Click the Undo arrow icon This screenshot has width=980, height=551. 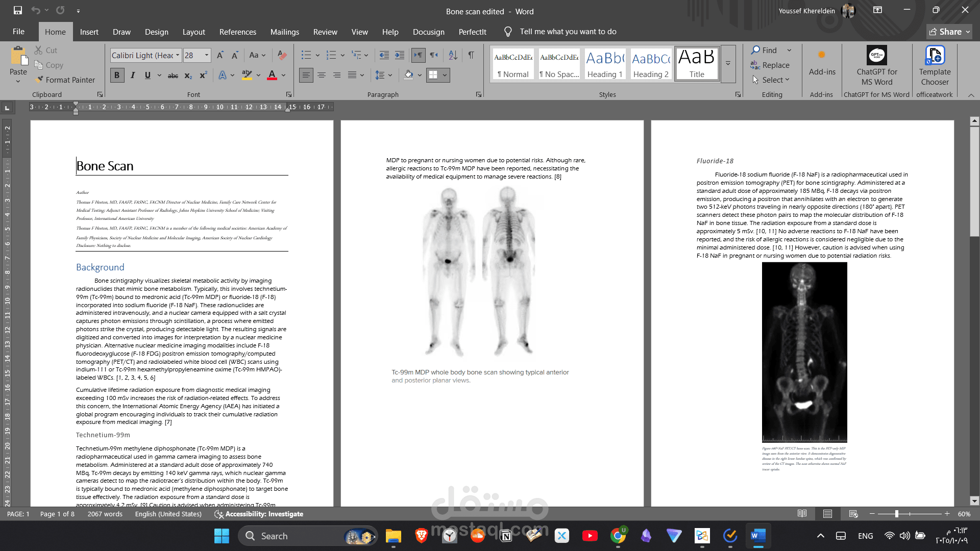tap(35, 10)
